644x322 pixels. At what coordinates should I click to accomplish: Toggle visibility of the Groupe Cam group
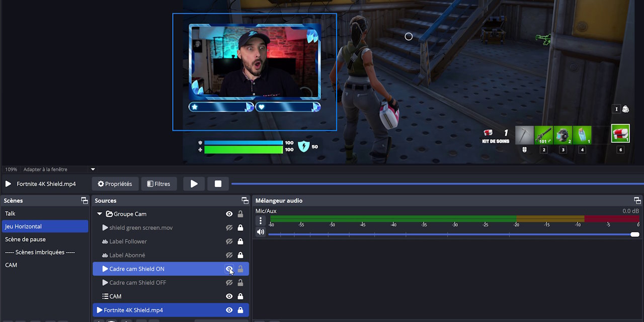pos(229,214)
